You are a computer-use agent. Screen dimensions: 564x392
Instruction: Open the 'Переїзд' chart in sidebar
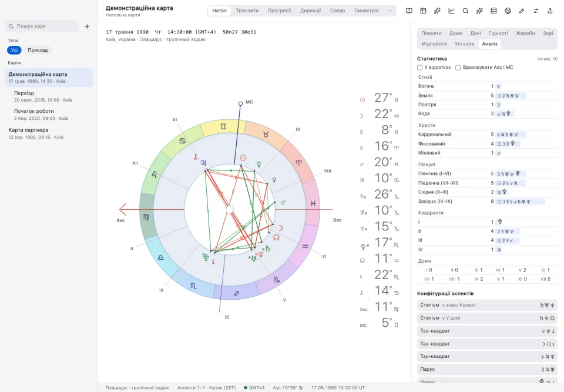[49, 96]
